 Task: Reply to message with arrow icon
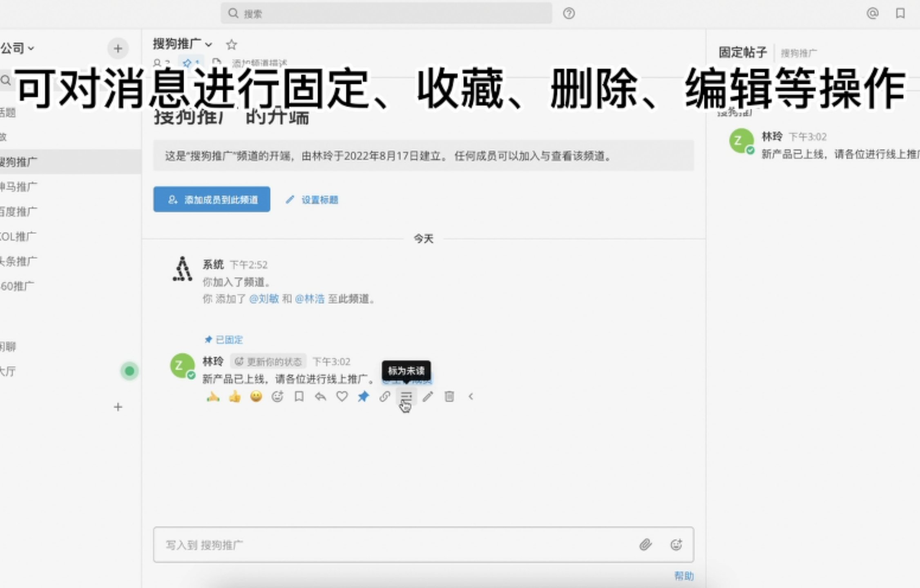coord(320,396)
